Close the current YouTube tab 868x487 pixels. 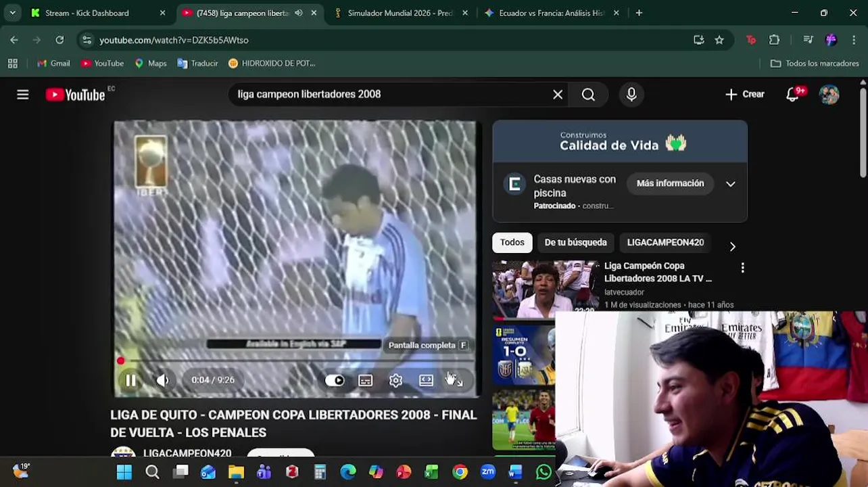click(x=314, y=13)
